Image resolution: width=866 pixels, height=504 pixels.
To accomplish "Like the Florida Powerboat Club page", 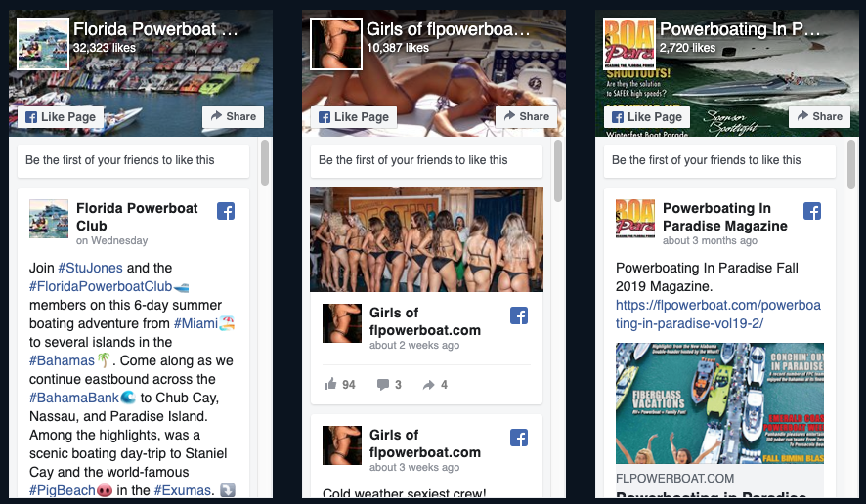I will click(x=61, y=117).
